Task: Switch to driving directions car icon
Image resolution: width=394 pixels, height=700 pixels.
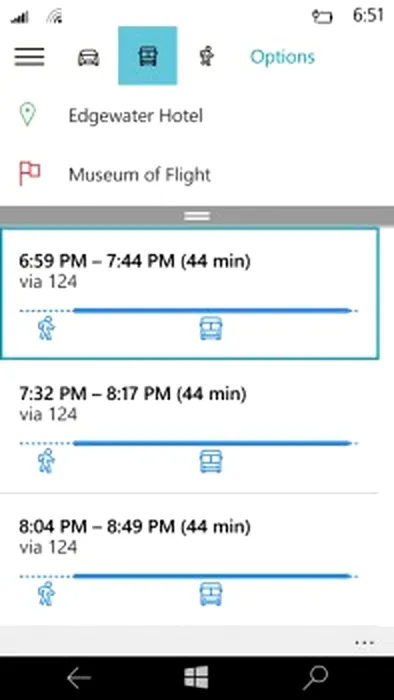Action: click(89, 57)
